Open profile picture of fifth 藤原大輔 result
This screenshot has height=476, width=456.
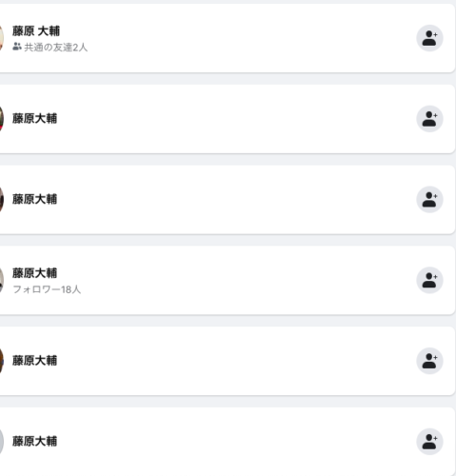pyautogui.click(x=2, y=361)
